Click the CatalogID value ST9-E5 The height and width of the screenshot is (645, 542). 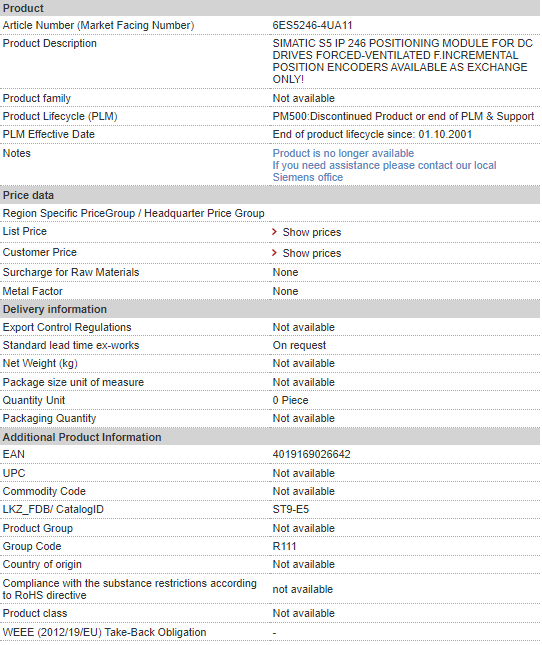(x=290, y=509)
